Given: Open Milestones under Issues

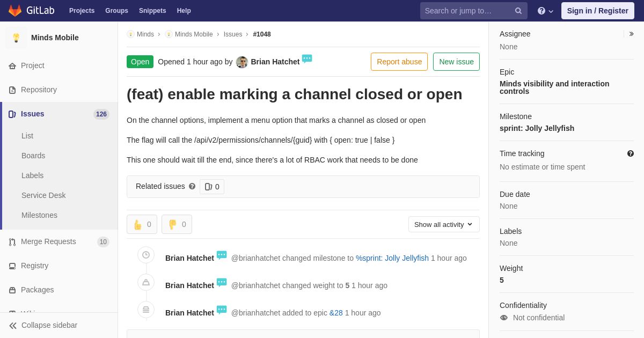Looking at the screenshot, I should (x=39, y=215).
